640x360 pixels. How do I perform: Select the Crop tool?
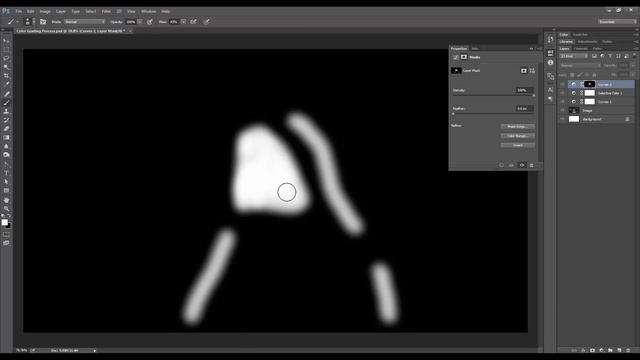(x=6, y=76)
